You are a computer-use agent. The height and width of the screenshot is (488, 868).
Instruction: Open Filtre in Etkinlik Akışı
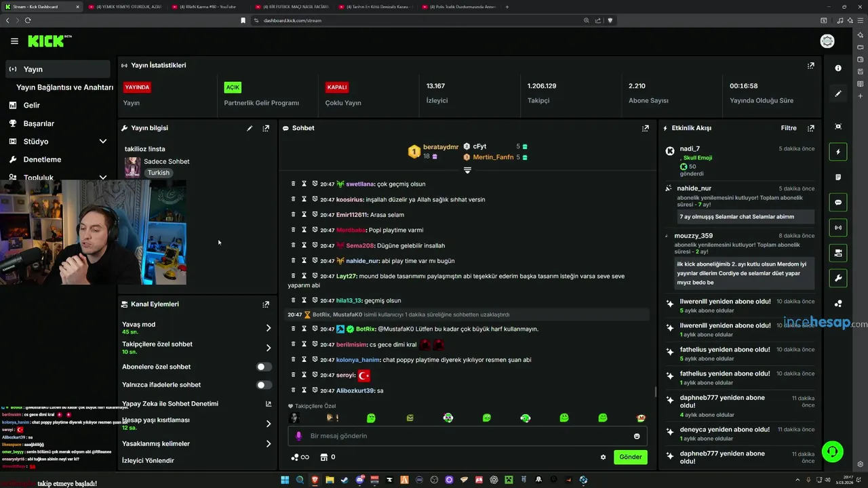tap(789, 128)
